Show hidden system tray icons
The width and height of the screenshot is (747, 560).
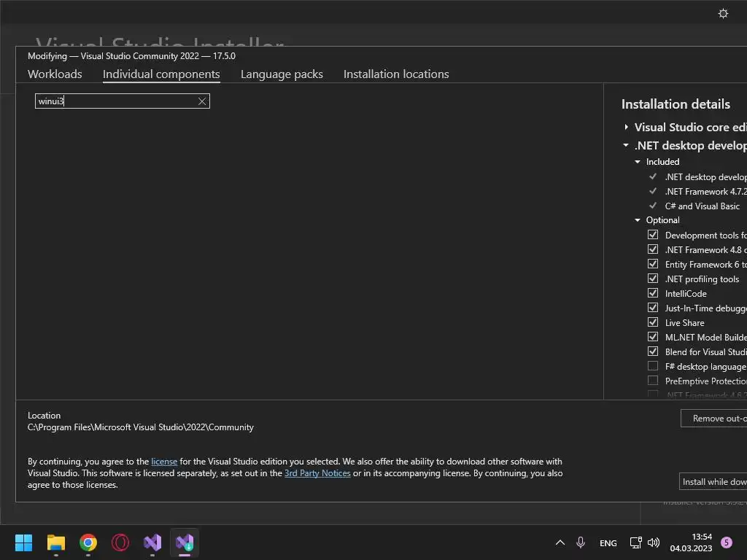click(x=560, y=542)
